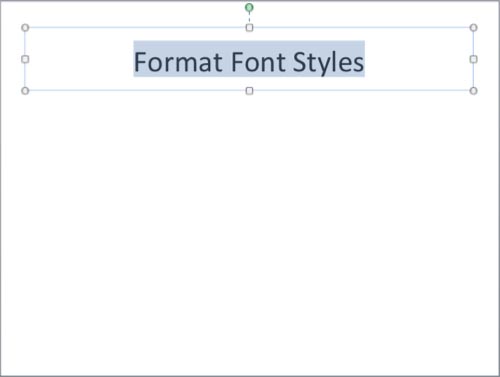Click the left-middle square sizing handle
The width and height of the screenshot is (500, 377).
pos(25,59)
